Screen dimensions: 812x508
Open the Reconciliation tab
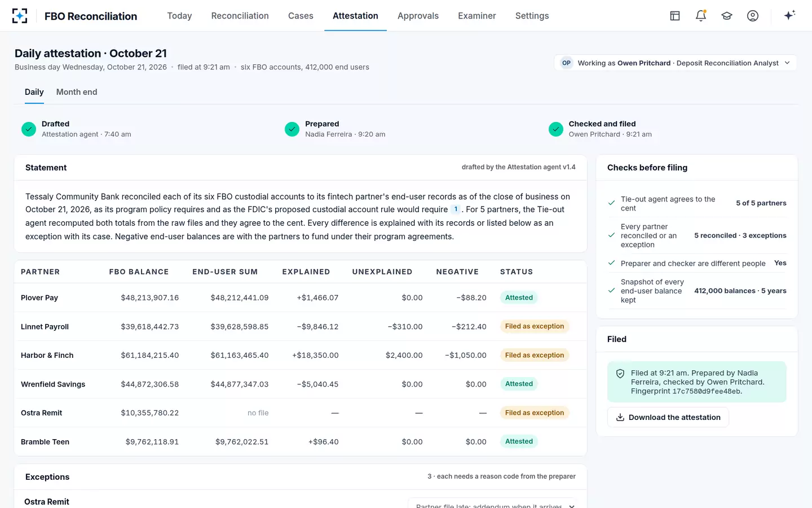pyautogui.click(x=240, y=16)
